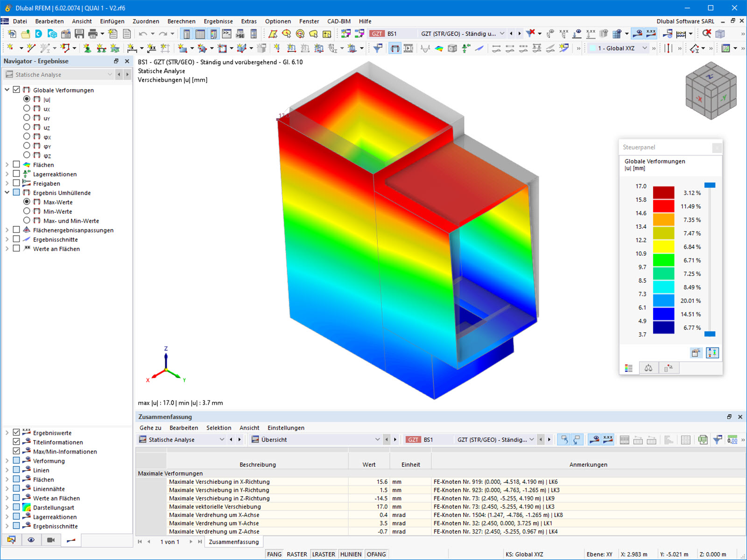The width and height of the screenshot is (747, 560).
Task: Click the bottom slider handle in Steuerpanel
Action: [x=710, y=334]
